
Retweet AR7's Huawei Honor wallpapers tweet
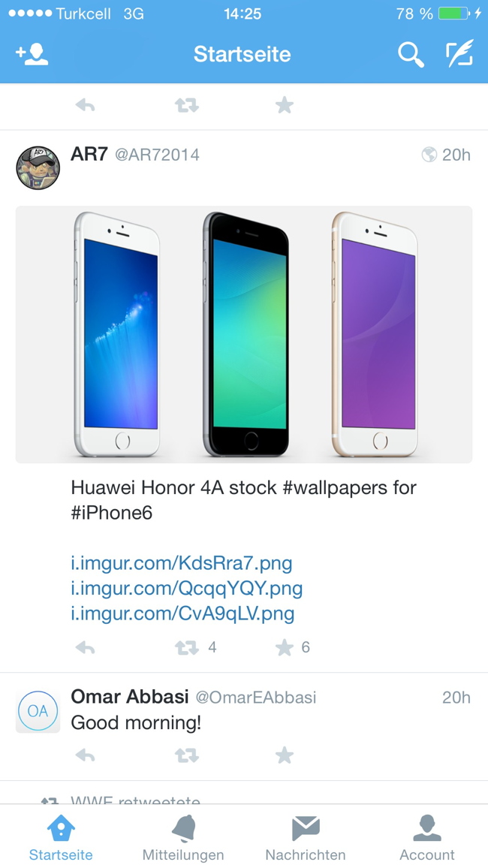(186, 647)
